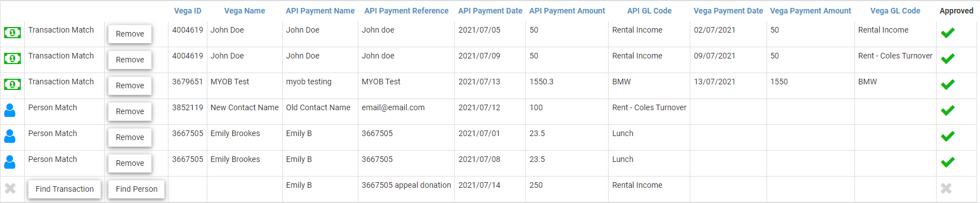Screen dimensions: 980x203
Task: Click Find Transaction button
Action: [x=65, y=189]
